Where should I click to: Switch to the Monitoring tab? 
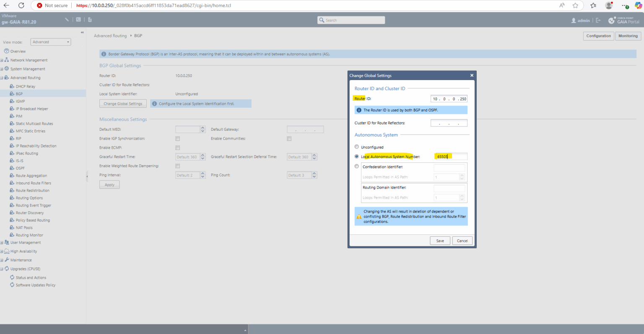pyautogui.click(x=628, y=36)
